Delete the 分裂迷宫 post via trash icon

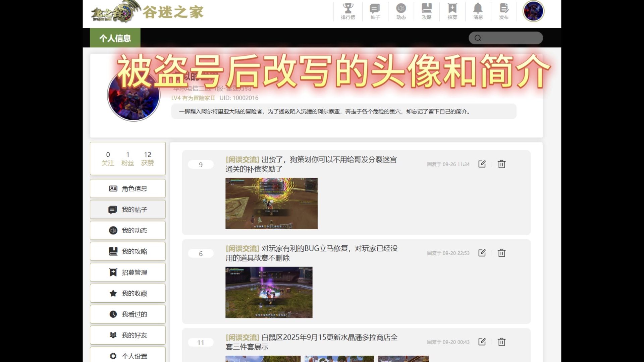[501, 164]
